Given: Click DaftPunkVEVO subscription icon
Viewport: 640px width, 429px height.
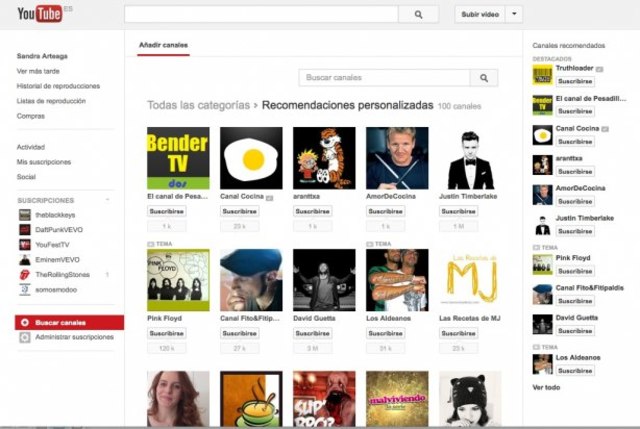Looking at the screenshot, I should [x=25, y=230].
